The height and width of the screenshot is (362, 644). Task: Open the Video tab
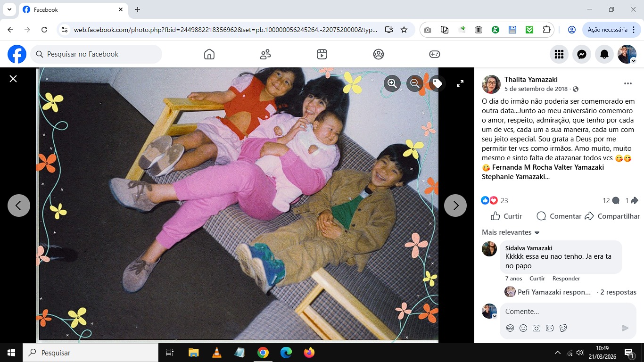[x=322, y=54]
